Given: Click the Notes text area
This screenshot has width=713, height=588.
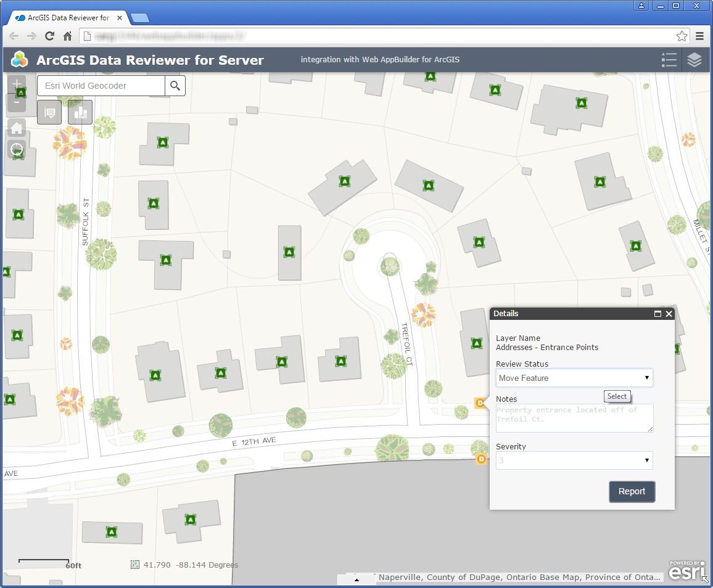Looking at the screenshot, I should tap(575, 418).
